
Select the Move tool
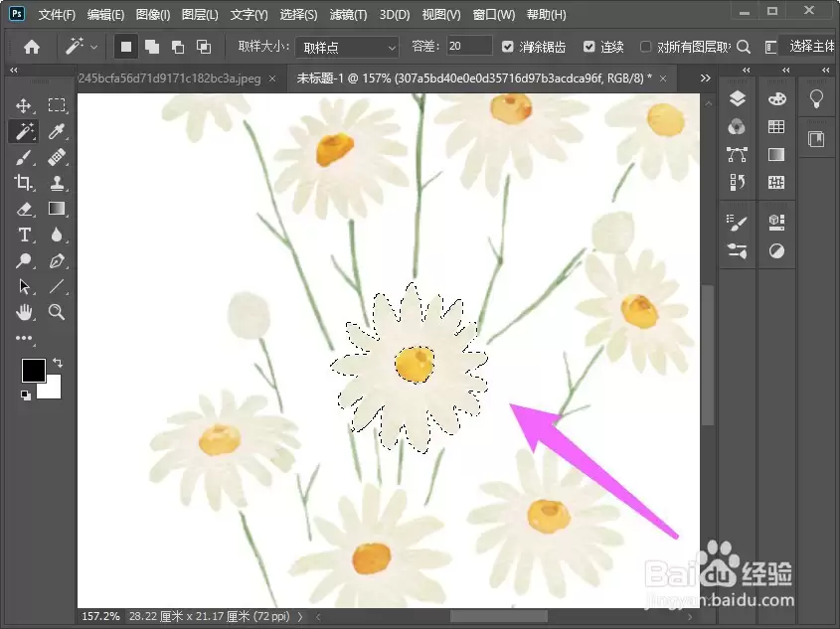tap(24, 105)
